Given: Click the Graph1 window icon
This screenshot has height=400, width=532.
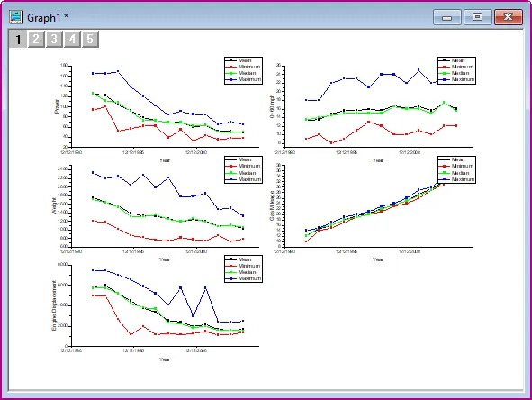Looking at the screenshot, I should coord(16,16).
